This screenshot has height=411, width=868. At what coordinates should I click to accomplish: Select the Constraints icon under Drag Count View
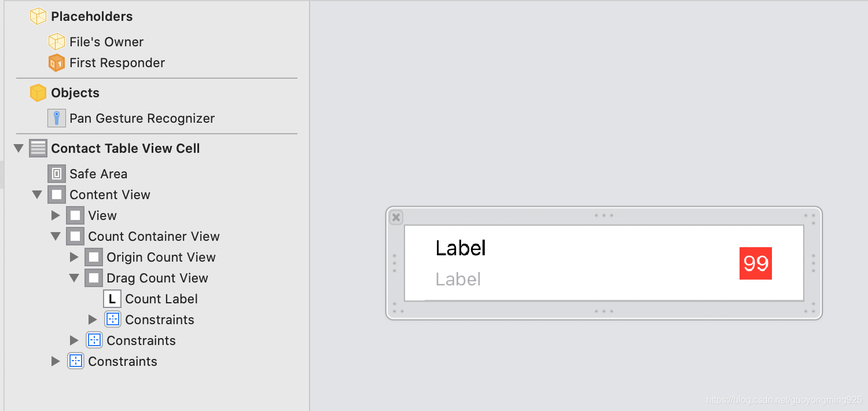point(112,319)
